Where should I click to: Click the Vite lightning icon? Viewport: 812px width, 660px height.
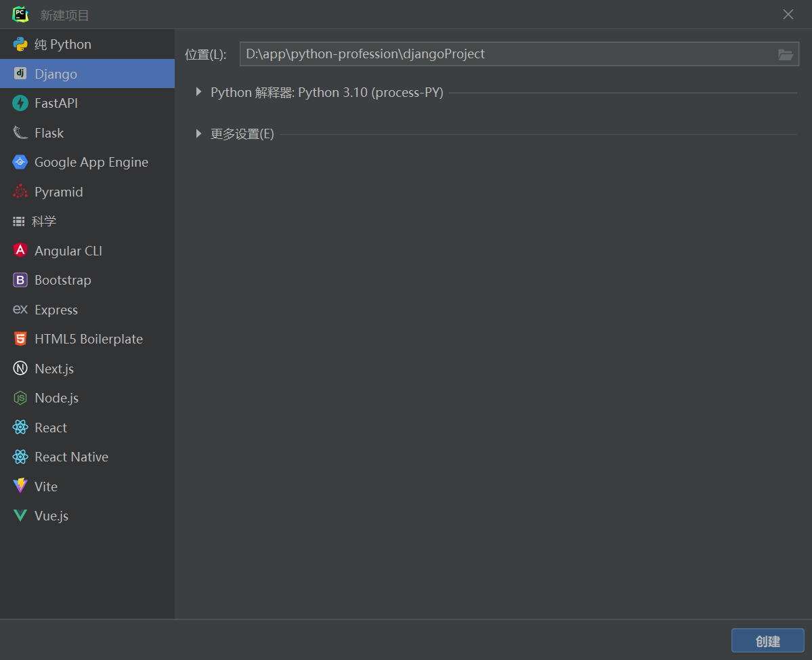(20, 486)
